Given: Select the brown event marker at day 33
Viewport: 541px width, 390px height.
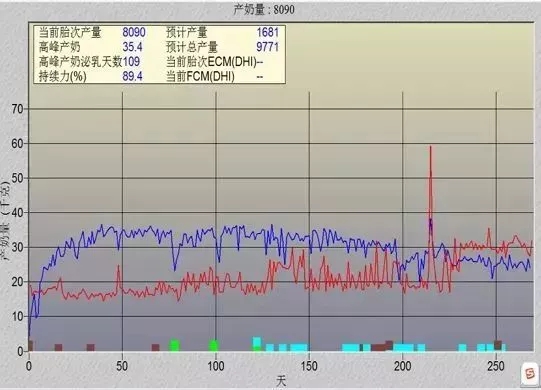Looking at the screenshot, I should tap(90, 347).
